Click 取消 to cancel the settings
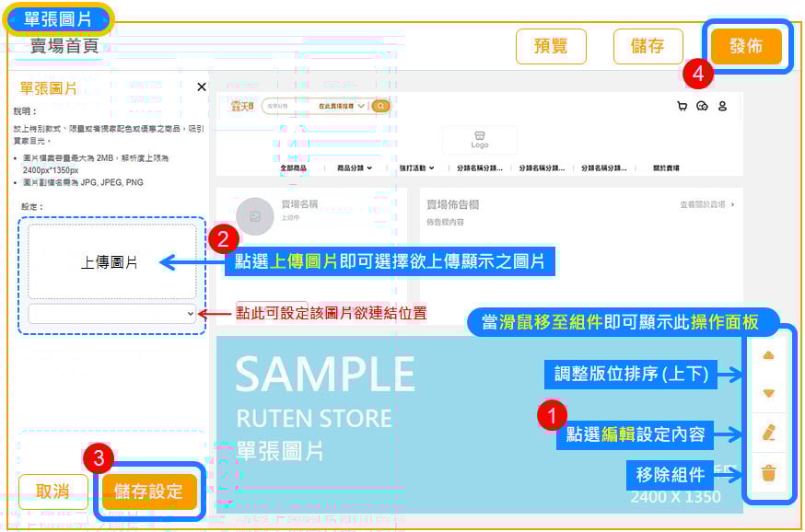 point(52,492)
